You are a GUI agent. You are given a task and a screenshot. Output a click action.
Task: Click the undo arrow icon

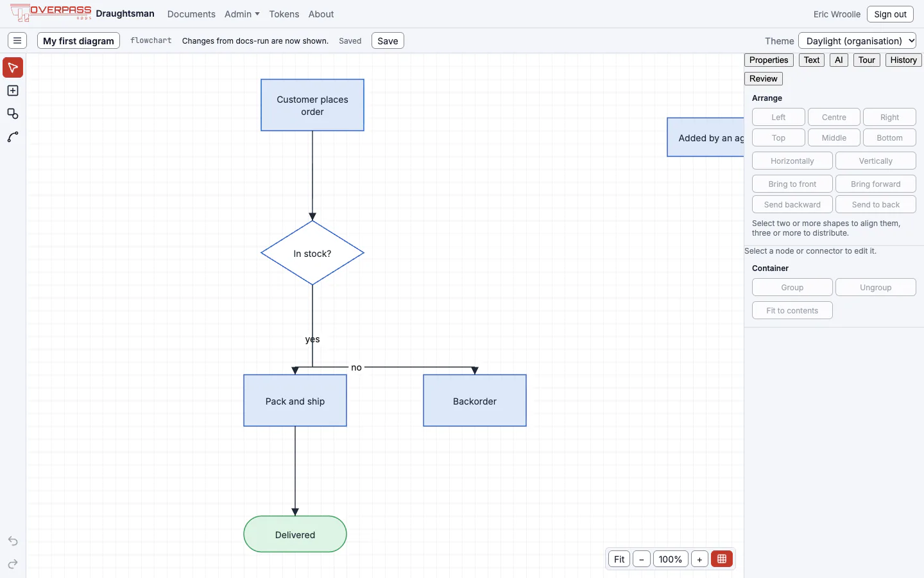[x=13, y=541]
